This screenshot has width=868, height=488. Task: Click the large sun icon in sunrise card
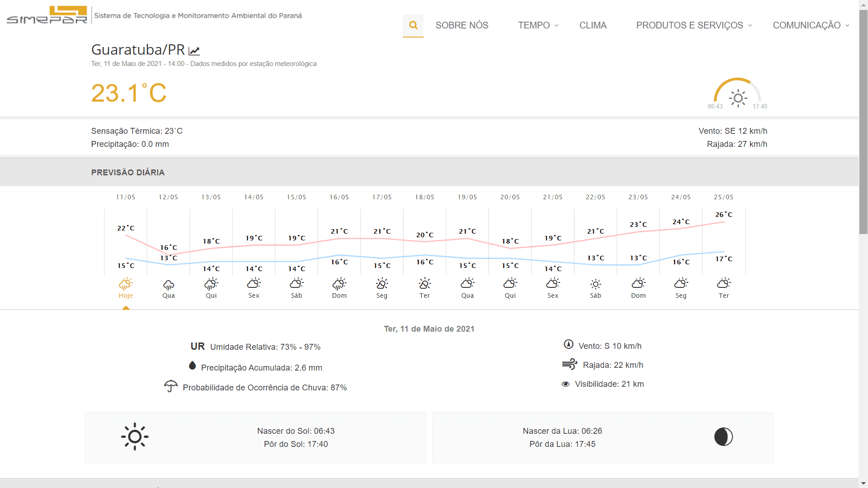[x=135, y=436]
